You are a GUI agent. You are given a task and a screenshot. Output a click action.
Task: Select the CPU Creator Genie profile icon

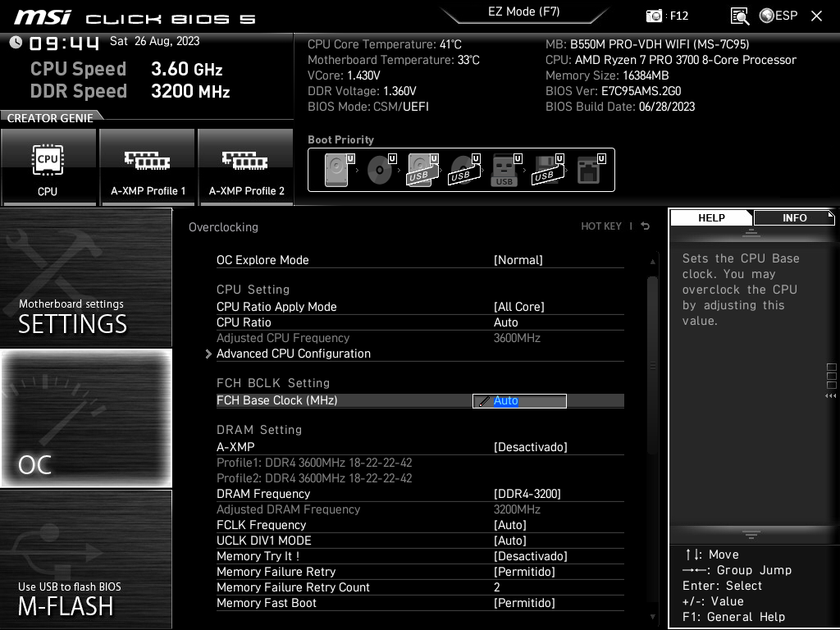click(x=48, y=167)
